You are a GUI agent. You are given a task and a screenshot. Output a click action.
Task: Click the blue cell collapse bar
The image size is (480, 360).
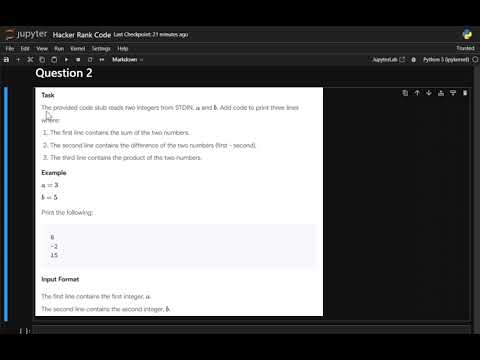point(6,203)
